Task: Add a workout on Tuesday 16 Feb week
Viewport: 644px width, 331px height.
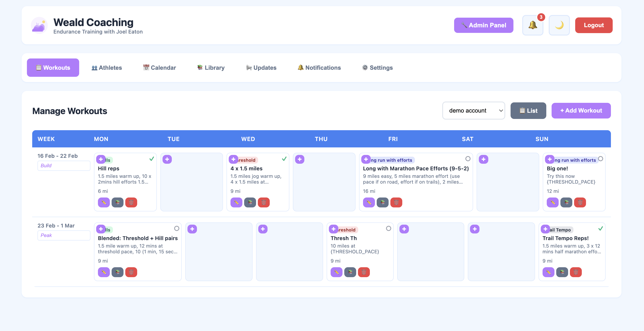Action: click(167, 159)
